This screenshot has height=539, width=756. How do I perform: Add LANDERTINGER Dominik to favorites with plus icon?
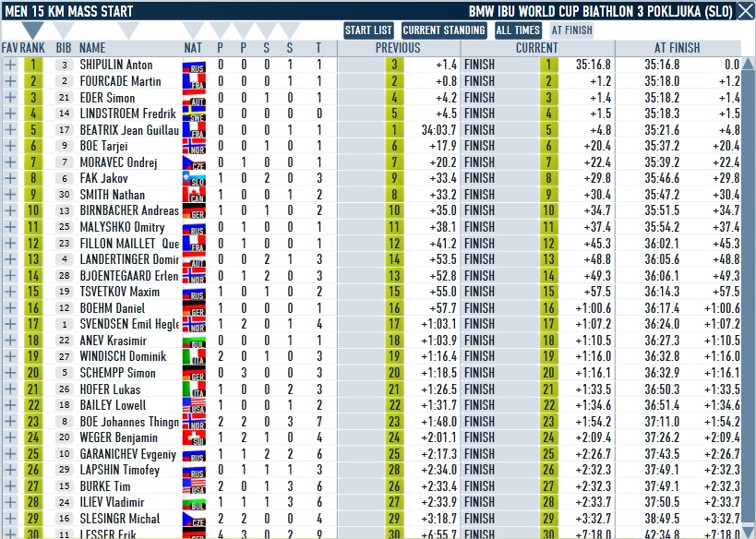[9, 259]
